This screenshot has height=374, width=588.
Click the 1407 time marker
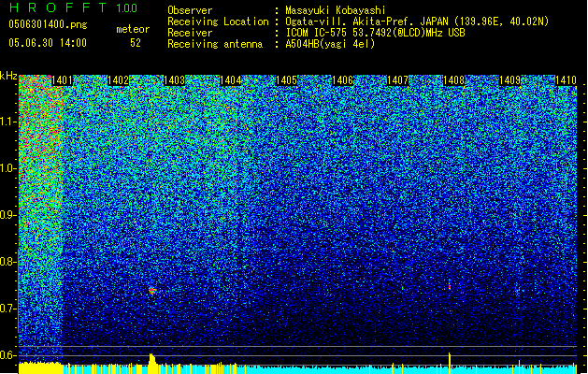[x=397, y=80]
